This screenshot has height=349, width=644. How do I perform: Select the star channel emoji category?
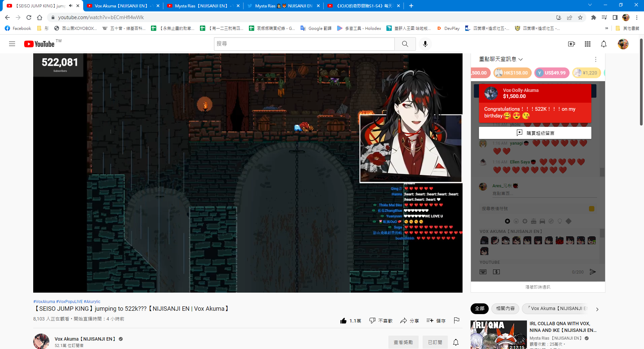point(507,221)
